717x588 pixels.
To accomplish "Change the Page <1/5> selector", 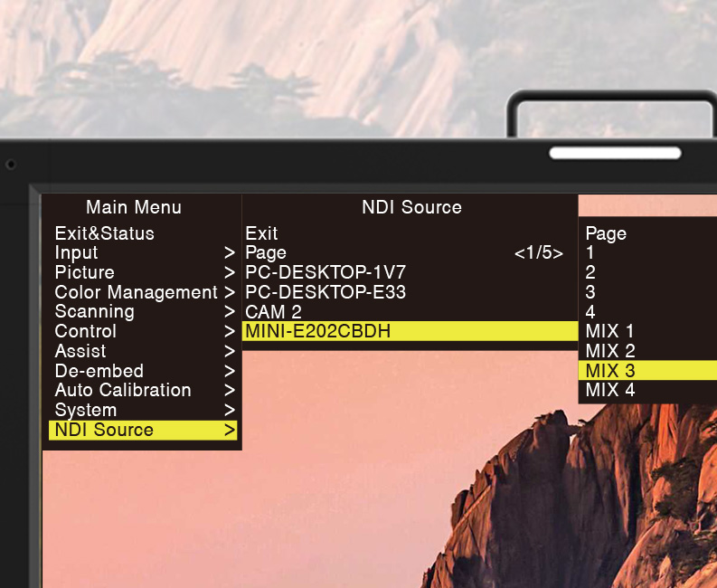I will point(538,253).
